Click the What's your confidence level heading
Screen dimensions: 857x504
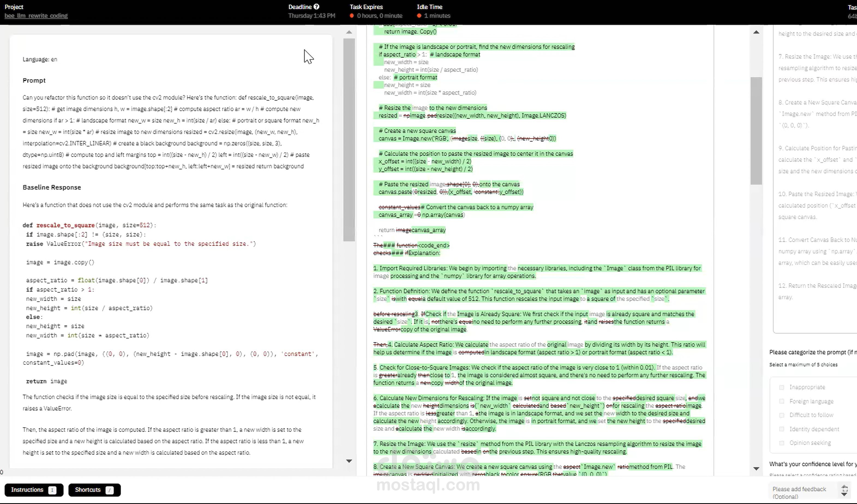813,464
